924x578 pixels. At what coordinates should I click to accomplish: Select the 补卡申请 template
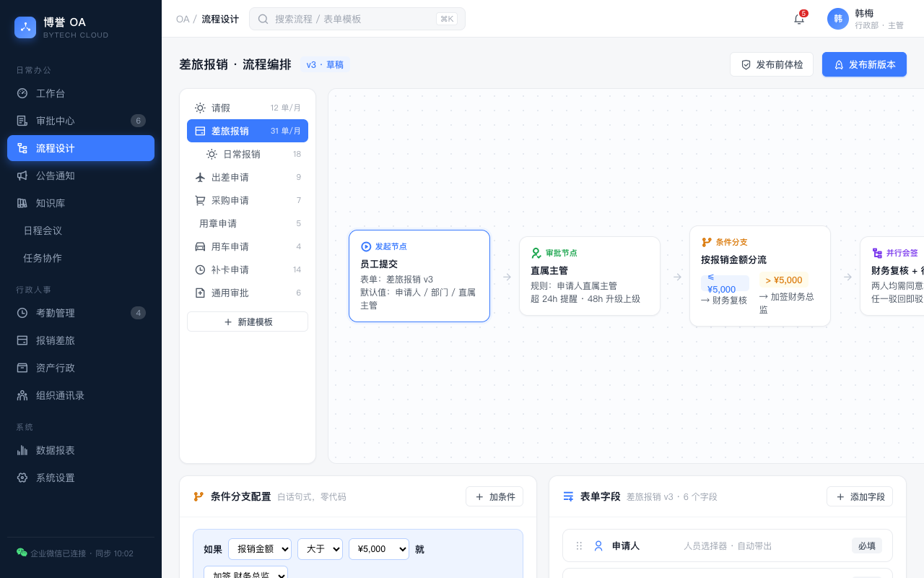248,269
